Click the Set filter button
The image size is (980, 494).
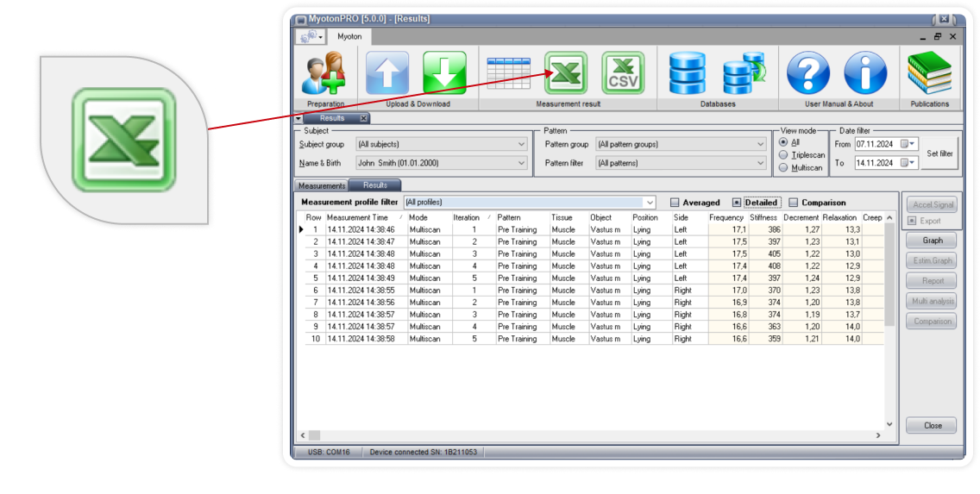939,153
